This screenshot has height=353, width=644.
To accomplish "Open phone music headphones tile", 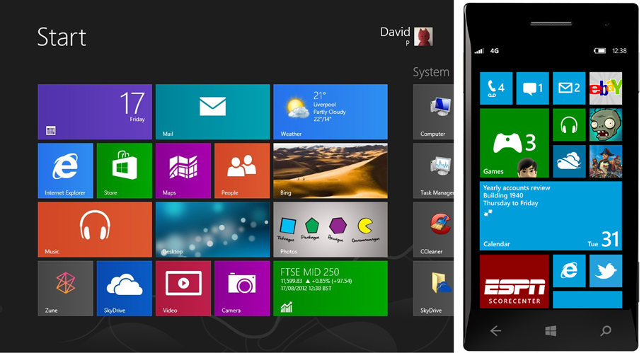I will (569, 125).
